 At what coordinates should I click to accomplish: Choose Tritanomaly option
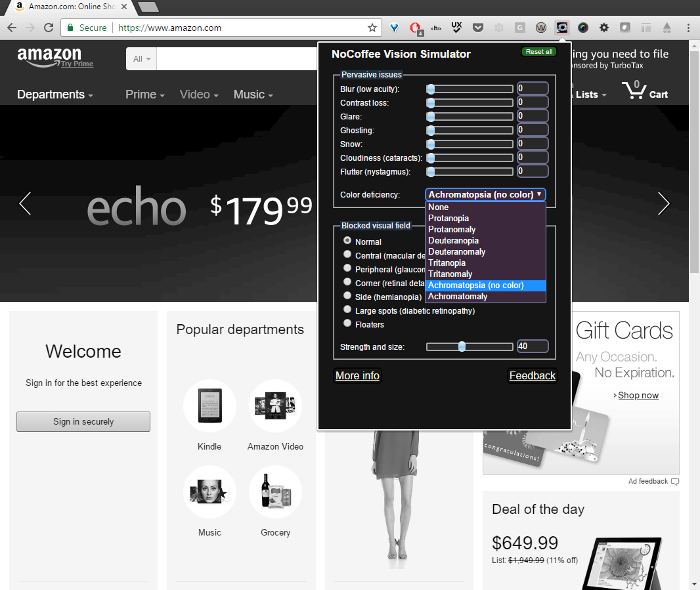tap(485, 274)
